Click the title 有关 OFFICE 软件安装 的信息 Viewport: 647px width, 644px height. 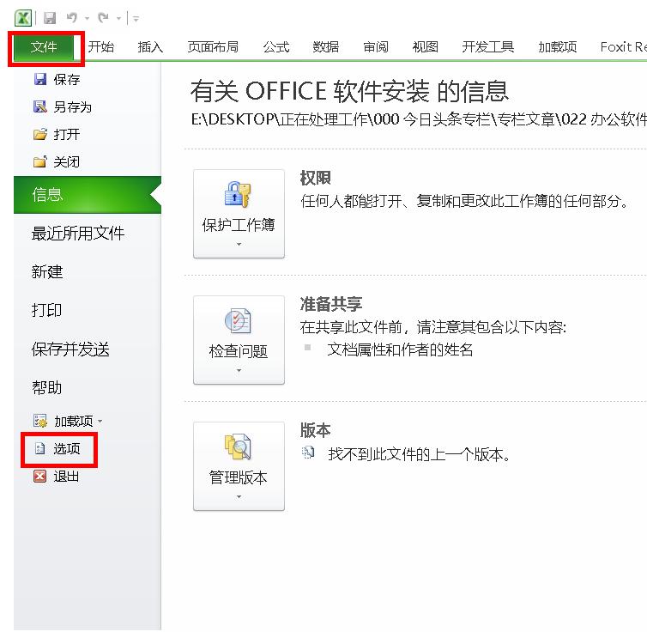pos(349,91)
